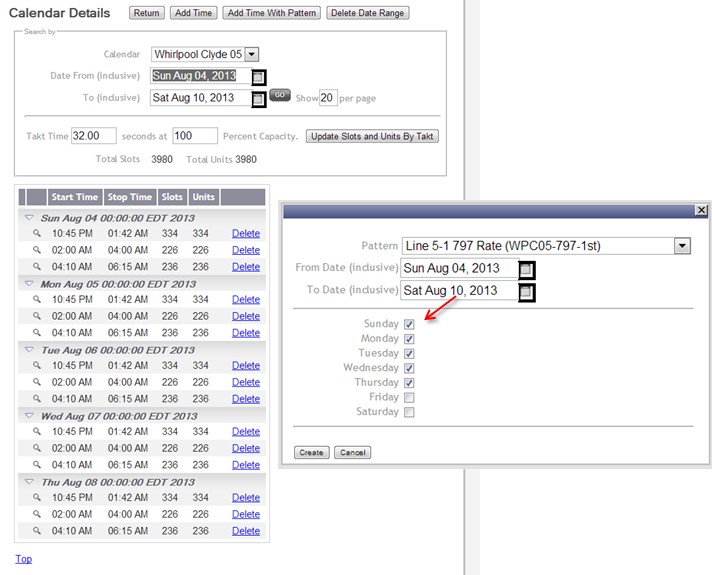Image resolution: width=712 pixels, height=575 pixels.
Task: Uncheck the Monday checkbox
Action: pyautogui.click(x=409, y=339)
